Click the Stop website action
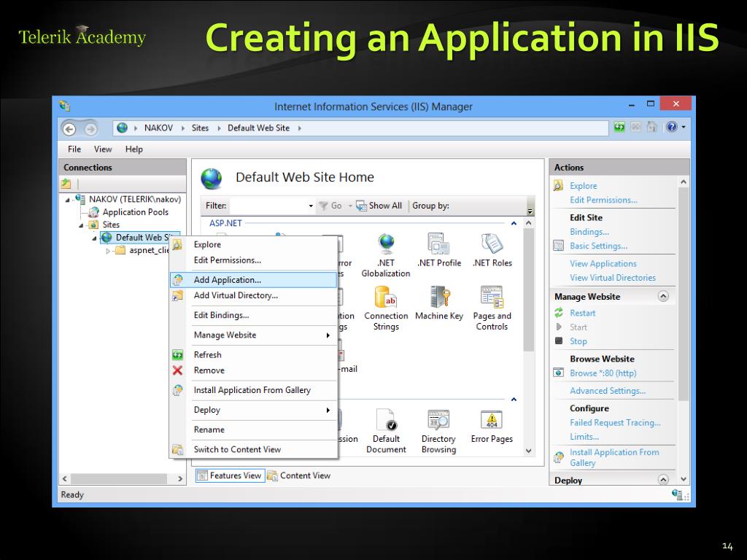The height and width of the screenshot is (560, 747). pos(578,341)
